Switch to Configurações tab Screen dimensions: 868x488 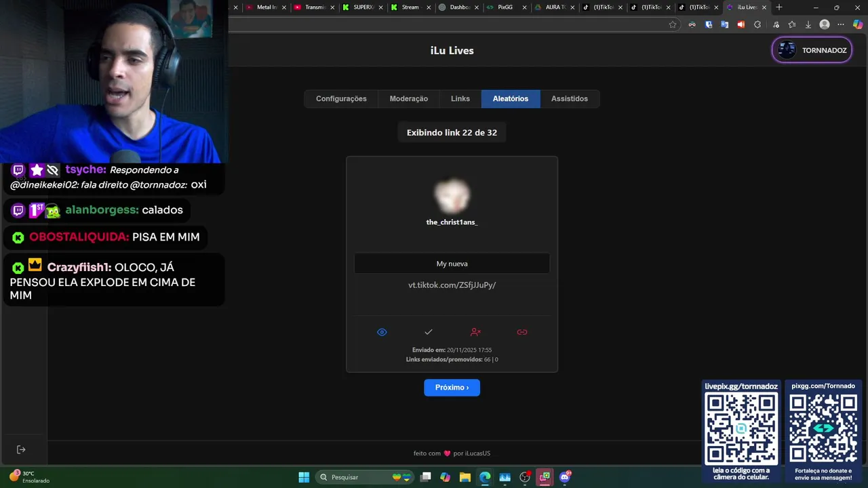click(341, 99)
